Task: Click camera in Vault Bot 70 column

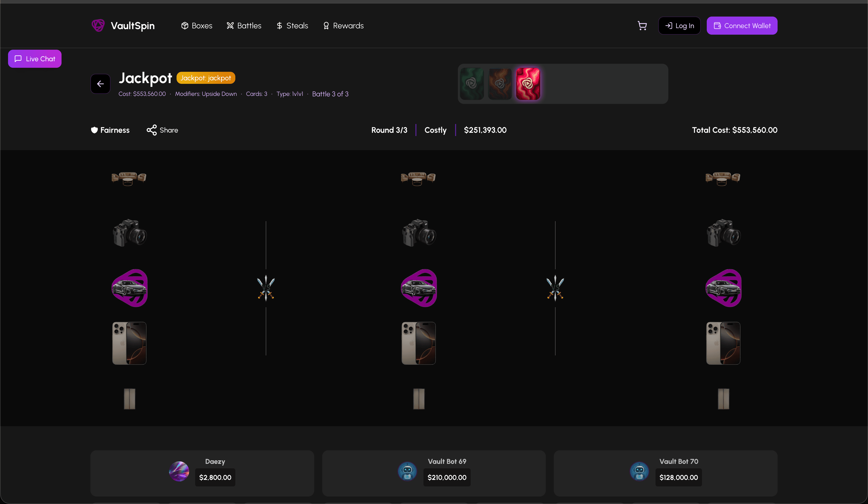Action: pyautogui.click(x=723, y=233)
